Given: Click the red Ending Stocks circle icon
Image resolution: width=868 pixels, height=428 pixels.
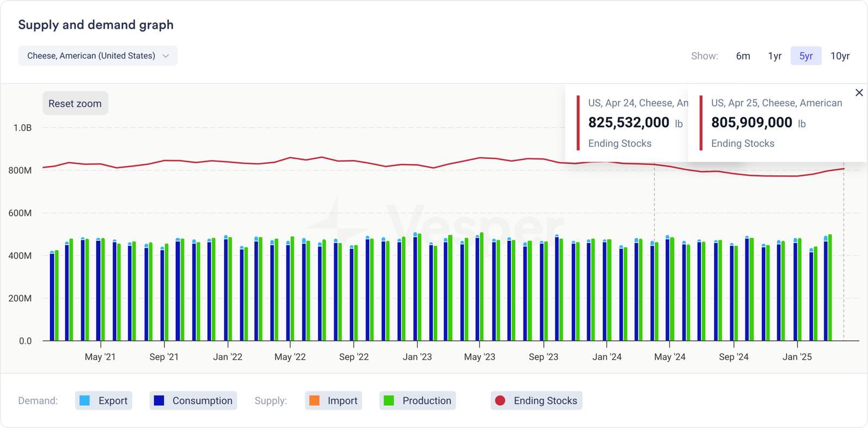Looking at the screenshot, I should click(x=500, y=401).
